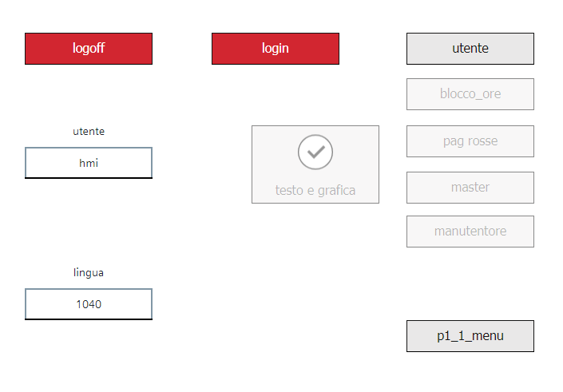Click the lingua label above the 1040 field

click(89, 273)
